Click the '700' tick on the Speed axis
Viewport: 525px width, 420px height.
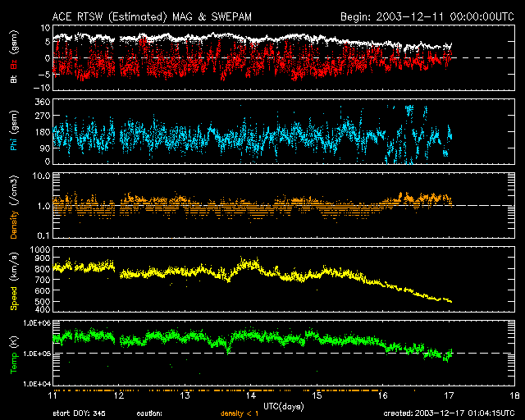click(43, 280)
